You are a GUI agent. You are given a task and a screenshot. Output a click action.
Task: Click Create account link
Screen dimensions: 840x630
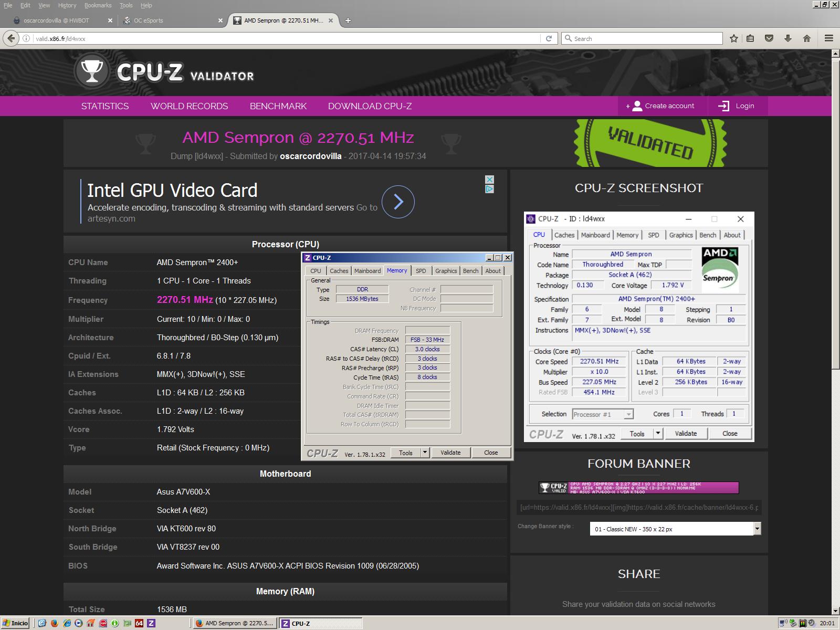coord(663,106)
